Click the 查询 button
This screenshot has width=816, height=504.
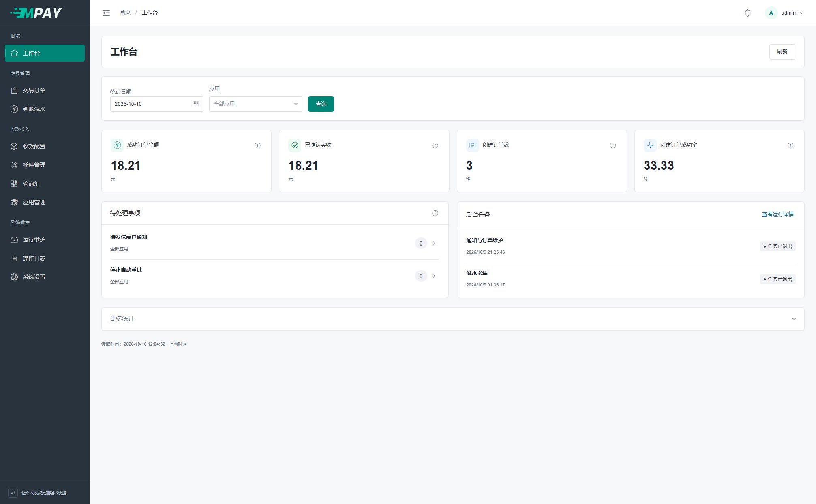[321, 104]
